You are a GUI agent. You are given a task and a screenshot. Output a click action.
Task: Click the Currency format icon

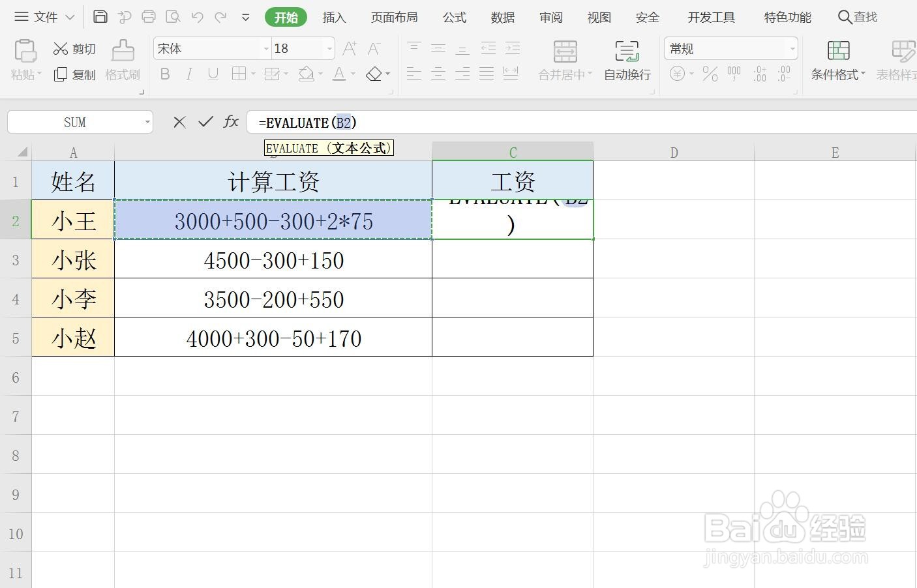(677, 74)
